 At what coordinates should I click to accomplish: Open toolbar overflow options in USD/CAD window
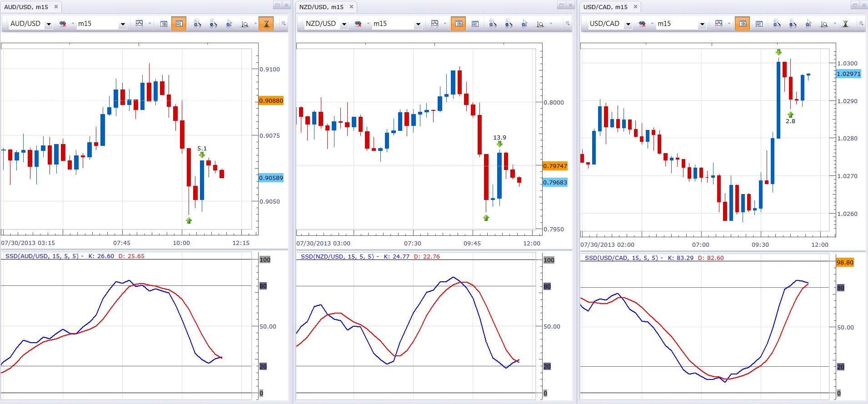pyautogui.click(x=861, y=24)
